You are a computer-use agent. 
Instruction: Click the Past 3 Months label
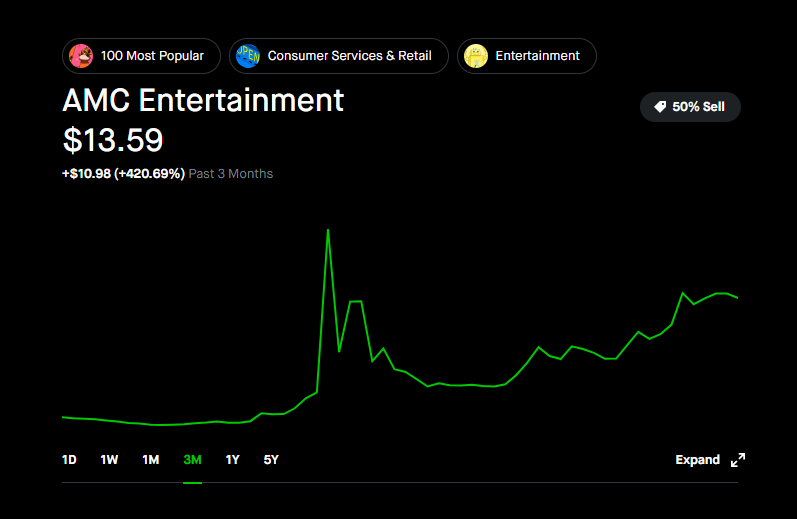231,174
